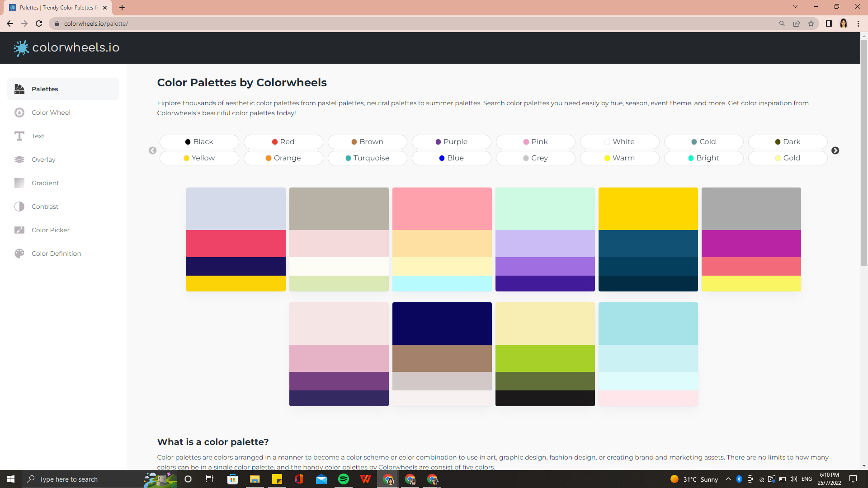Filter palettes by the Turquoise tag

[x=367, y=158]
